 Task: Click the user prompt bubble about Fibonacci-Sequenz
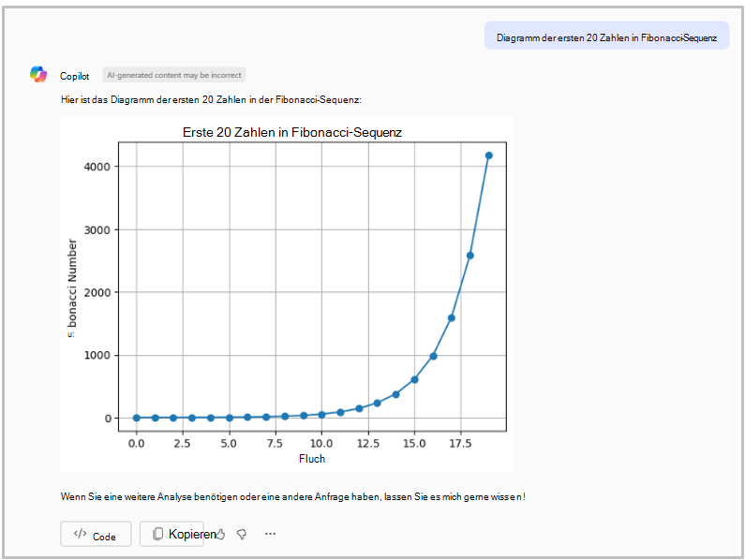(606, 36)
